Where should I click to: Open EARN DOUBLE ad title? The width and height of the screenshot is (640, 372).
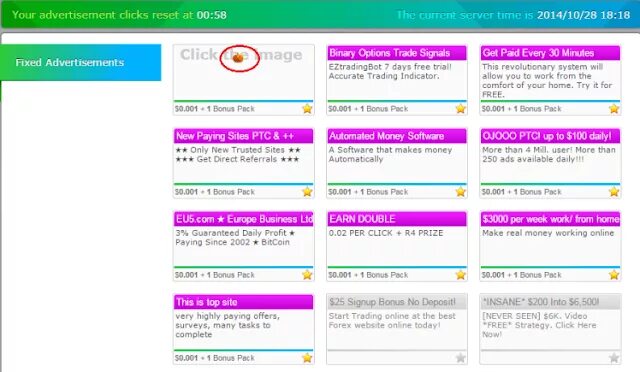pos(397,219)
